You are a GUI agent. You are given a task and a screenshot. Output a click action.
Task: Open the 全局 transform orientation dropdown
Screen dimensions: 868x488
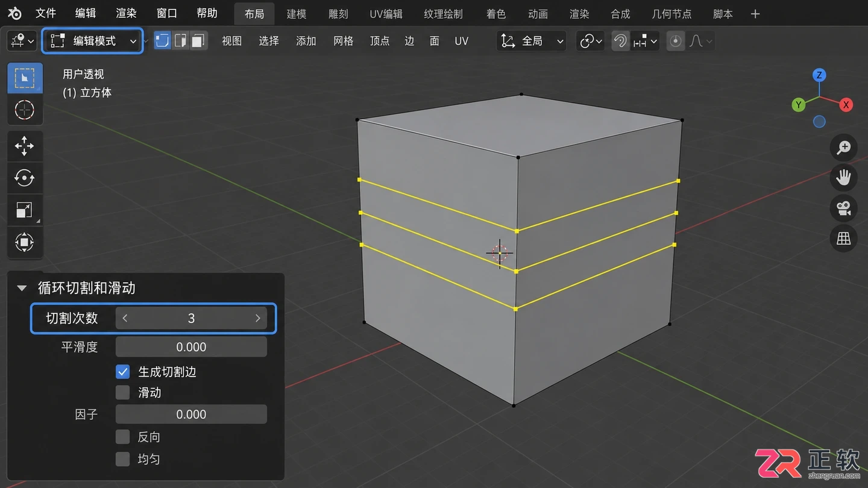[532, 41]
